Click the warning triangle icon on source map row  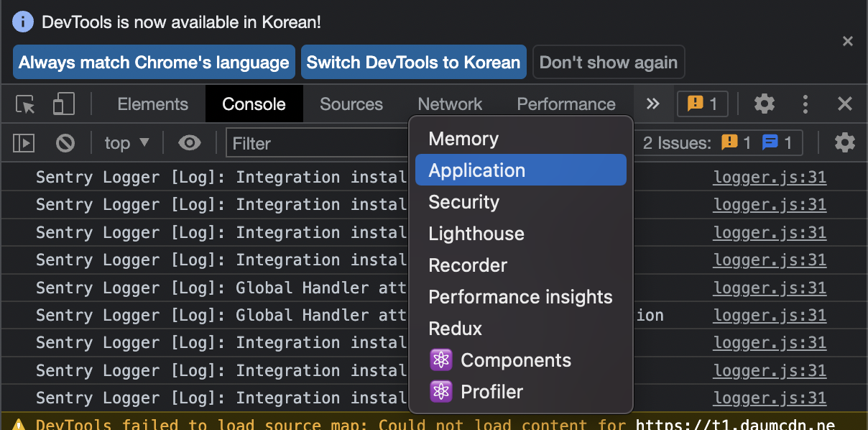tap(19, 425)
